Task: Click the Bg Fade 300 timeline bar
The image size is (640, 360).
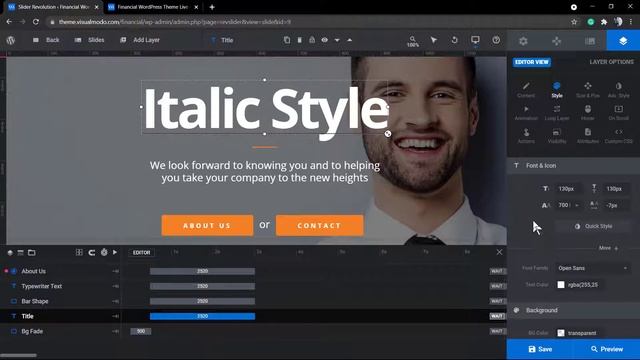Action: (x=141, y=331)
